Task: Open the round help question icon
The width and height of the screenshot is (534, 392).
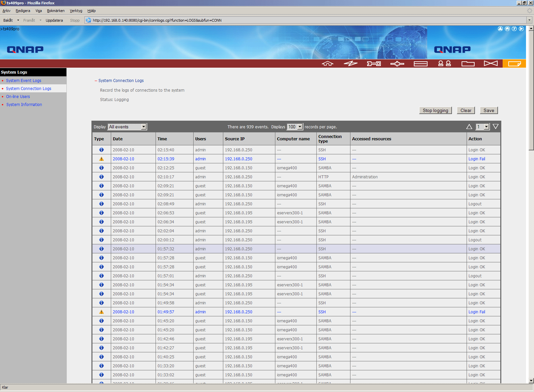Action: [514, 29]
